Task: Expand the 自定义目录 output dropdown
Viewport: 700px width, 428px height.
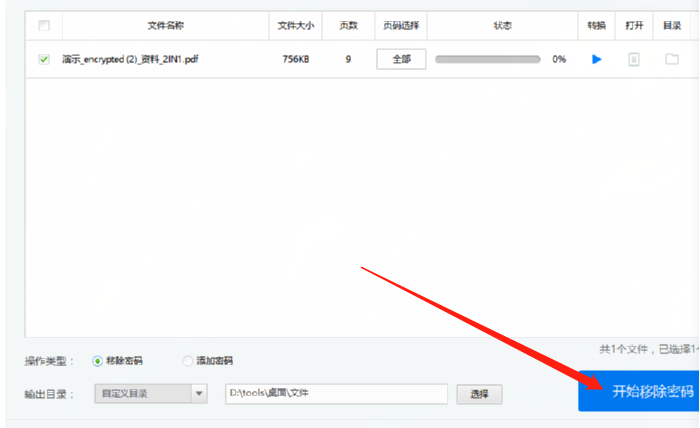Action: (x=199, y=394)
